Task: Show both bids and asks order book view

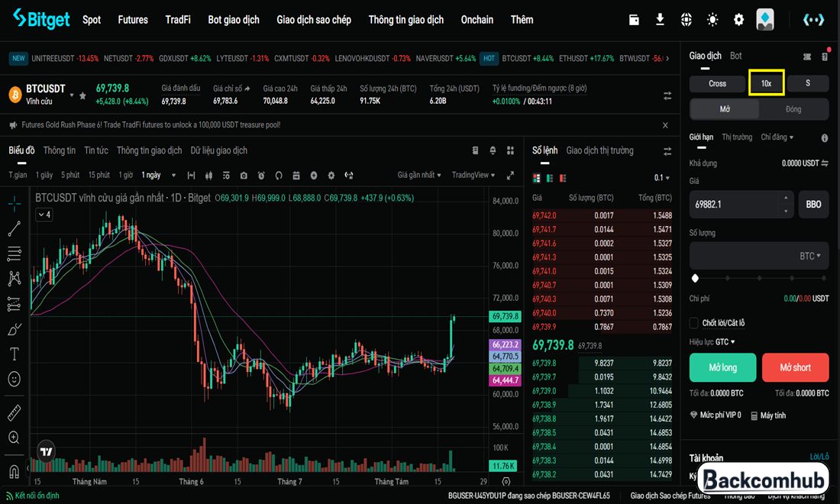Action: click(537, 179)
